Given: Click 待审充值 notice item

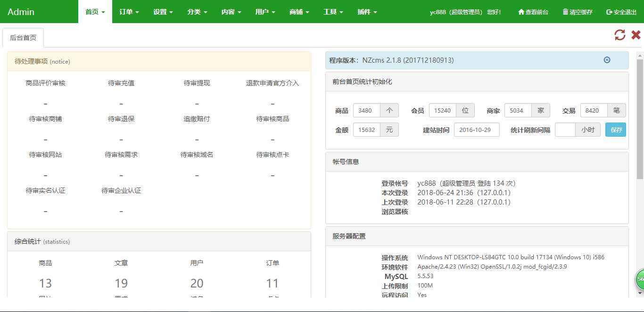Looking at the screenshot, I should click(x=121, y=83).
